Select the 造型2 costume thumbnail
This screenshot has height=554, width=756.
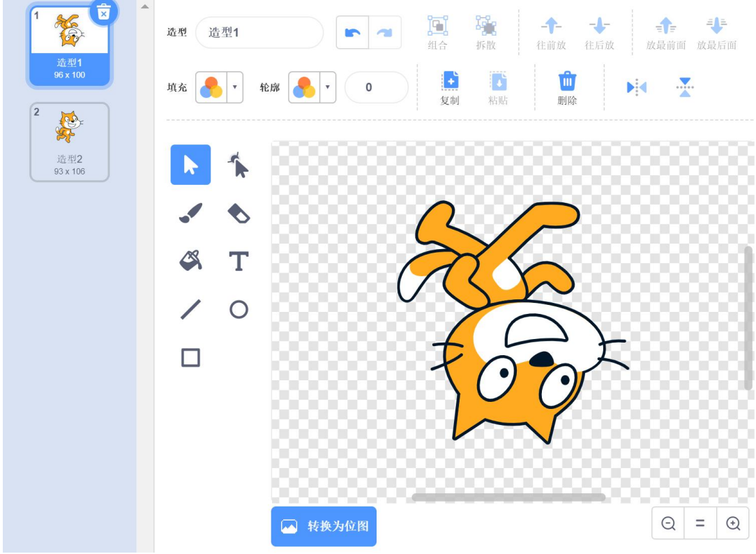tap(69, 142)
